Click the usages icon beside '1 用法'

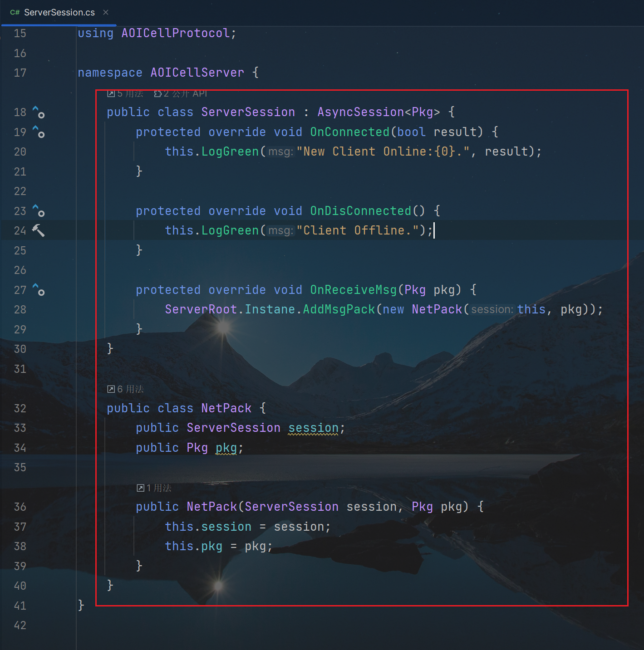click(x=140, y=488)
